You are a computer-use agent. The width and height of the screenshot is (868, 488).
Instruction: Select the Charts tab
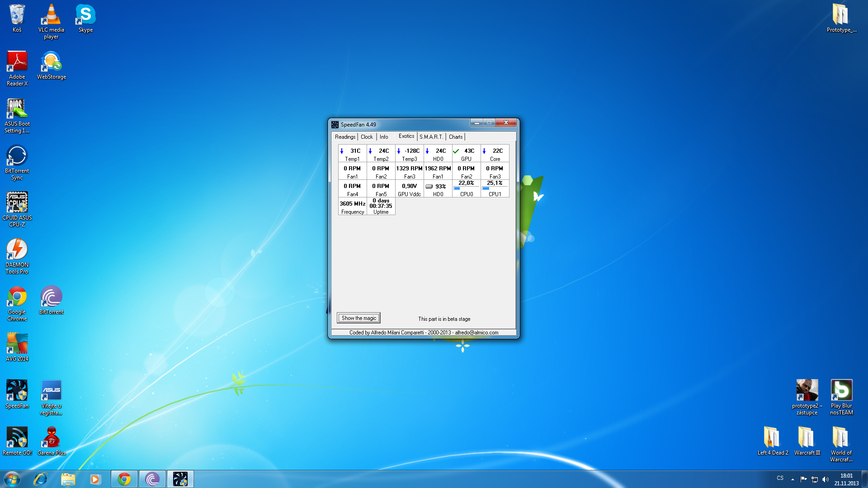[x=455, y=137]
